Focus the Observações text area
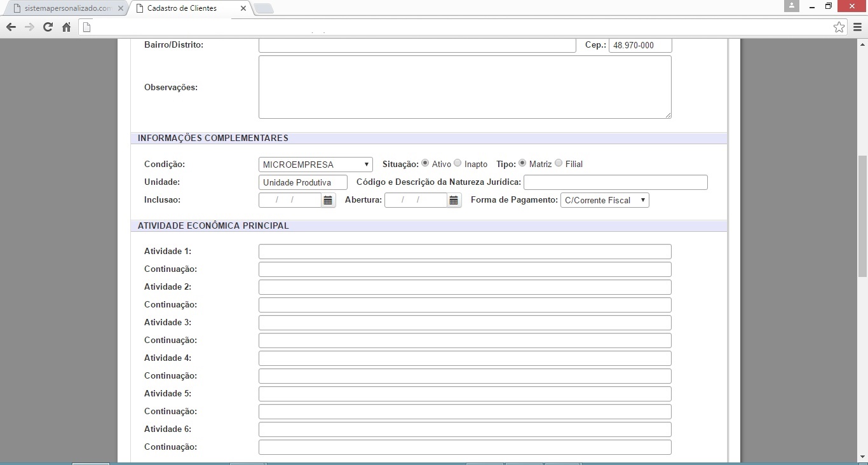This screenshot has height=465, width=868. pyautogui.click(x=465, y=87)
